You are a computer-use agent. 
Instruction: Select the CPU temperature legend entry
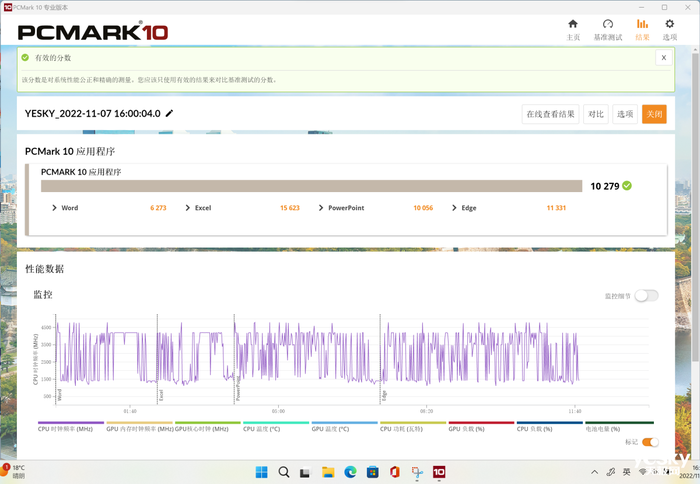(276, 426)
